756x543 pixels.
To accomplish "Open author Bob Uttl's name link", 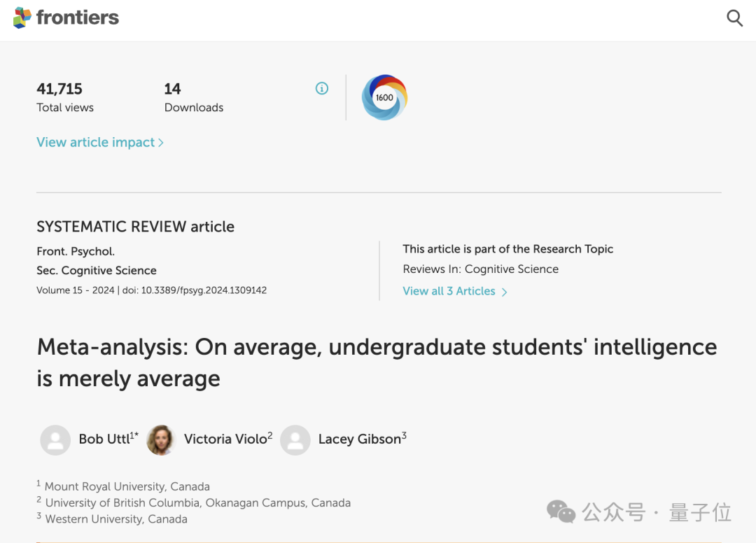I will (x=104, y=439).
